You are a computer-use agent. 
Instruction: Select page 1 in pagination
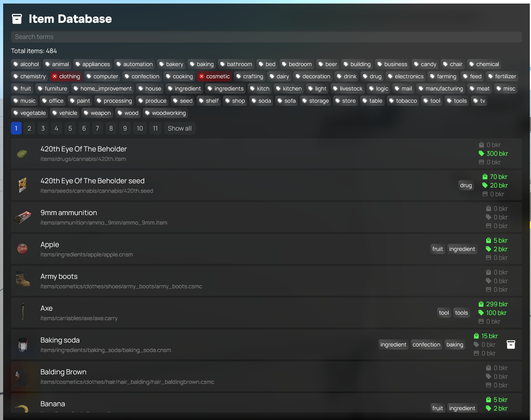coord(16,128)
